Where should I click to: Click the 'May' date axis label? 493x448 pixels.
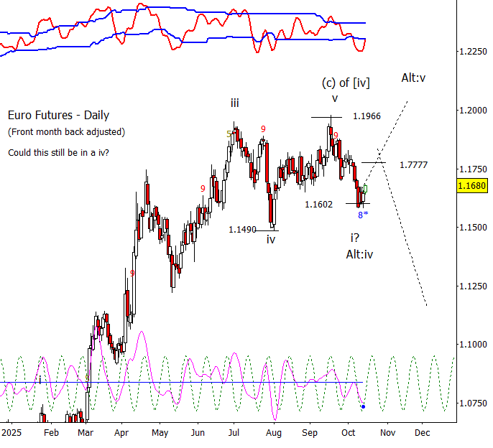click(160, 433)
